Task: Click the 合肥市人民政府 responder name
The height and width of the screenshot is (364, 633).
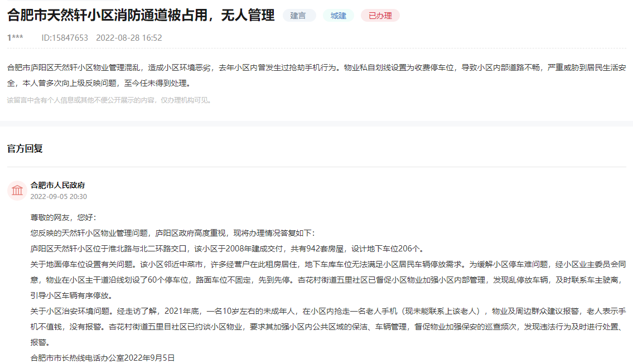Action: click(58, 185)
